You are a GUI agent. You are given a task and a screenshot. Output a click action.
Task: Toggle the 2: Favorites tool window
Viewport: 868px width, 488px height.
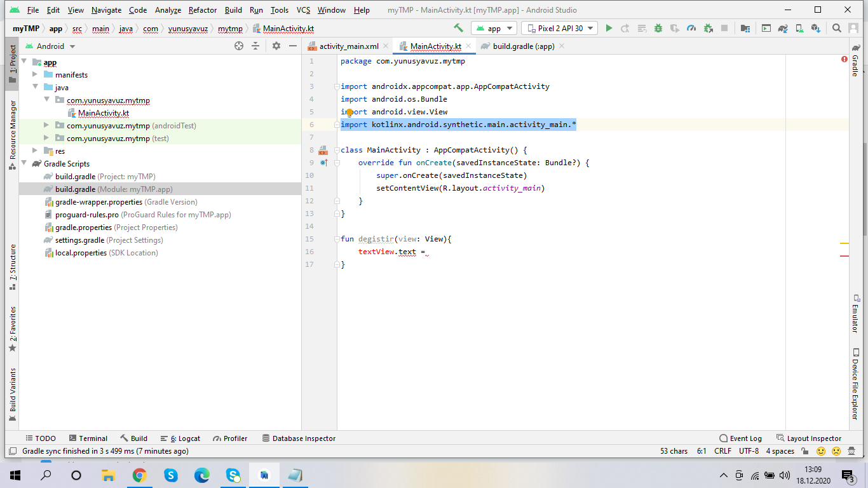12,329
